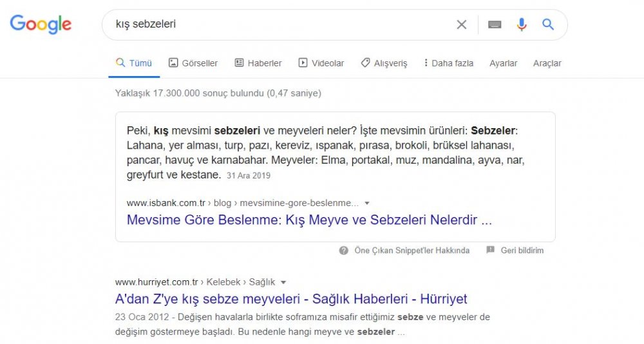
Task: Open the on-screen keyboard icon
Action: (495, 24)
